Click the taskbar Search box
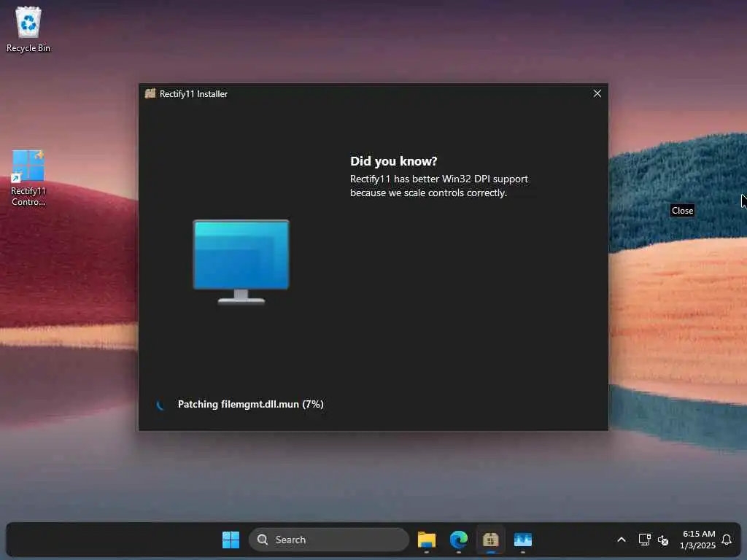Viewport: 747px width, 560px height. [329, 540]
